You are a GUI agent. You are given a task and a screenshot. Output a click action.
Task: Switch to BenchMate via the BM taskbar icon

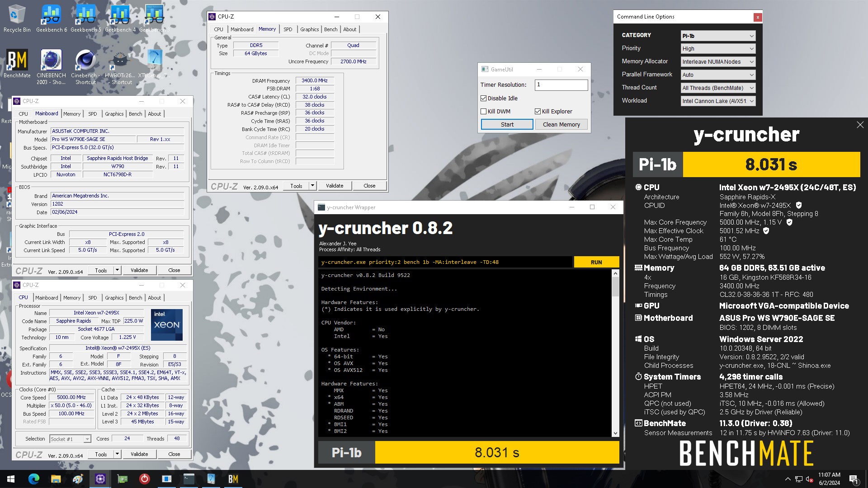233,479
